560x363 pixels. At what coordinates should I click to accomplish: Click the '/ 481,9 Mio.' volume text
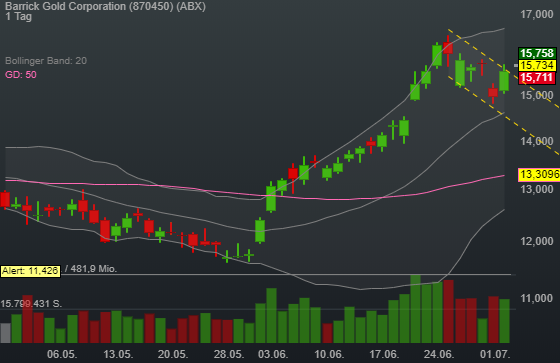(91, 269)
